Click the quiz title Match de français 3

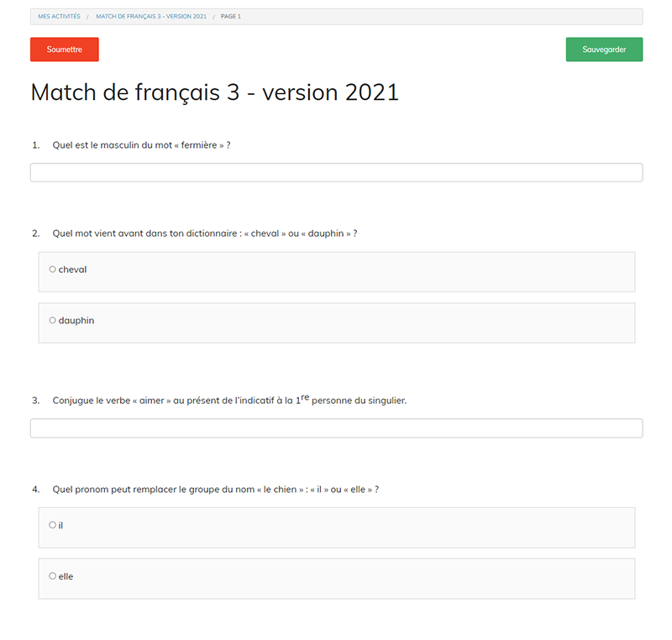point(214,92)
